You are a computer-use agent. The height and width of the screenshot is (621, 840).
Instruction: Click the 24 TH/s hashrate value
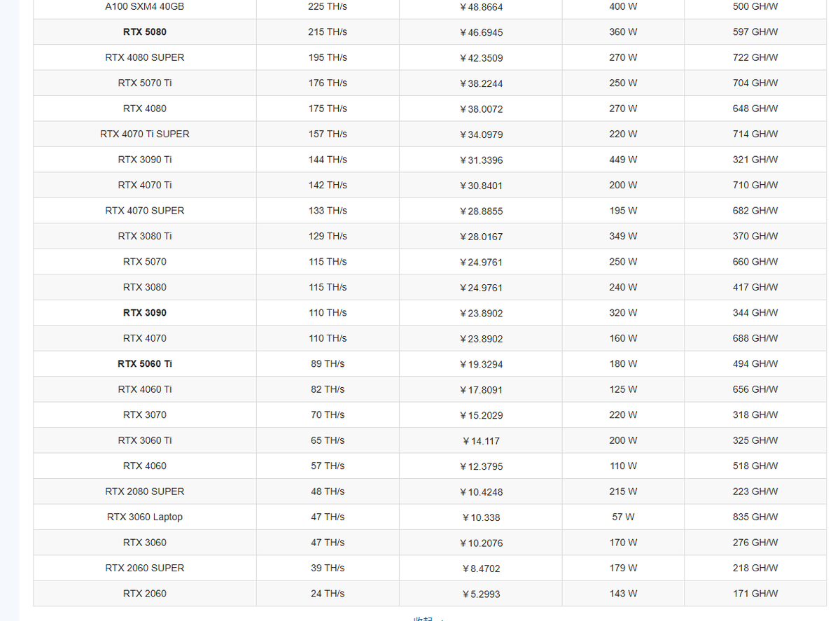tap(328, 594)
